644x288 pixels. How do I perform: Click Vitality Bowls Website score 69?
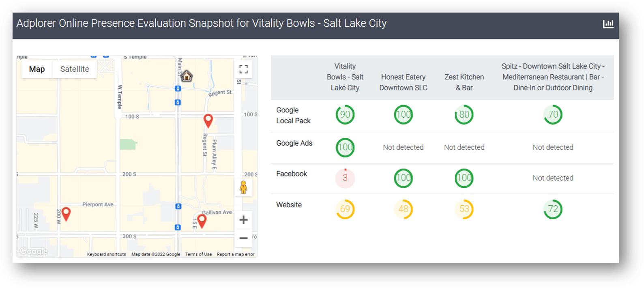345,209
